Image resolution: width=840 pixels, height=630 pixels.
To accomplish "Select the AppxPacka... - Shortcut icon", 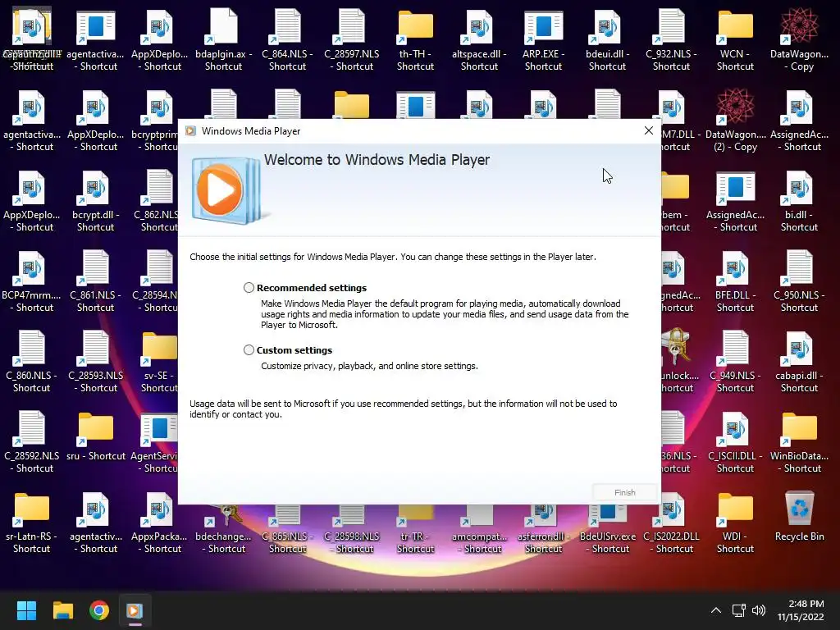I will (x=159, y=523).
